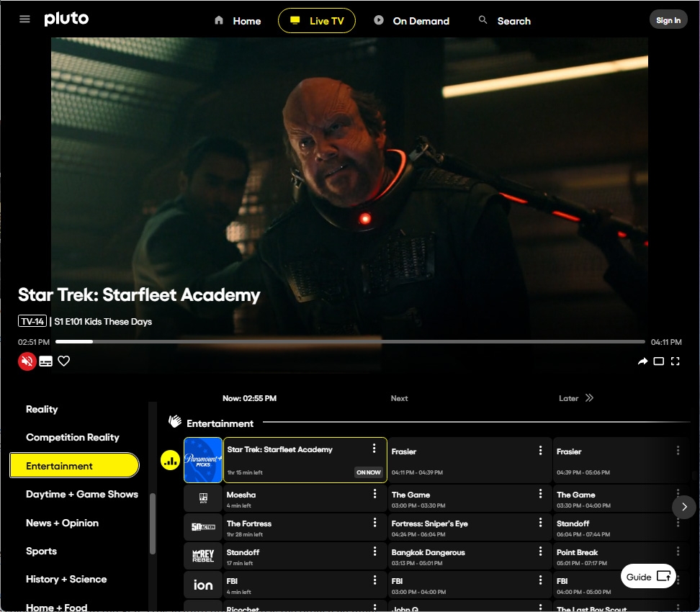Go to the Home tab
Screen dimensions: 700x612
click(x=237, y=21)
